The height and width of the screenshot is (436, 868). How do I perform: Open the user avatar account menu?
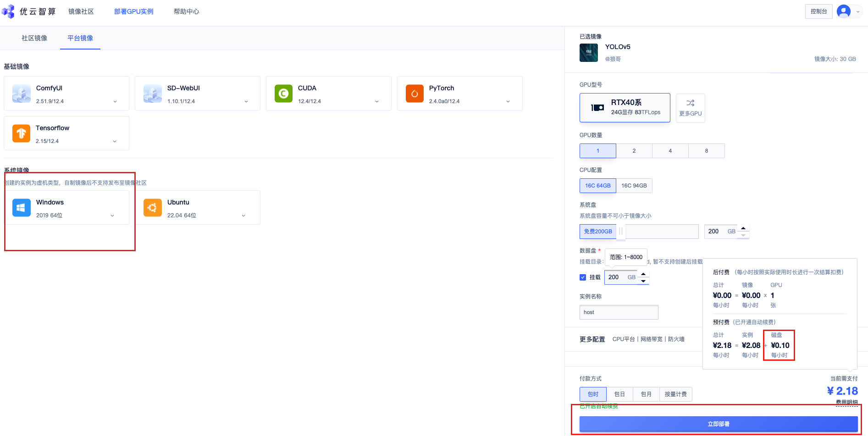click(844, 11)
